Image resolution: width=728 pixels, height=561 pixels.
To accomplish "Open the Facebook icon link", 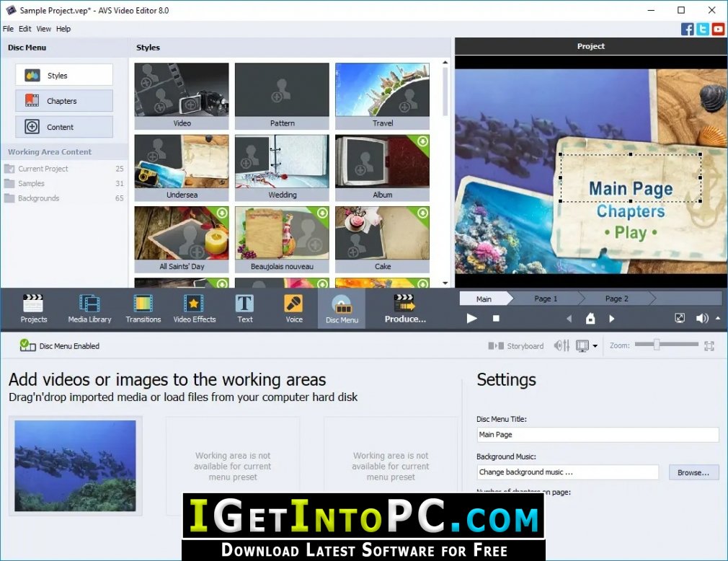I will [x=687, y=29].
